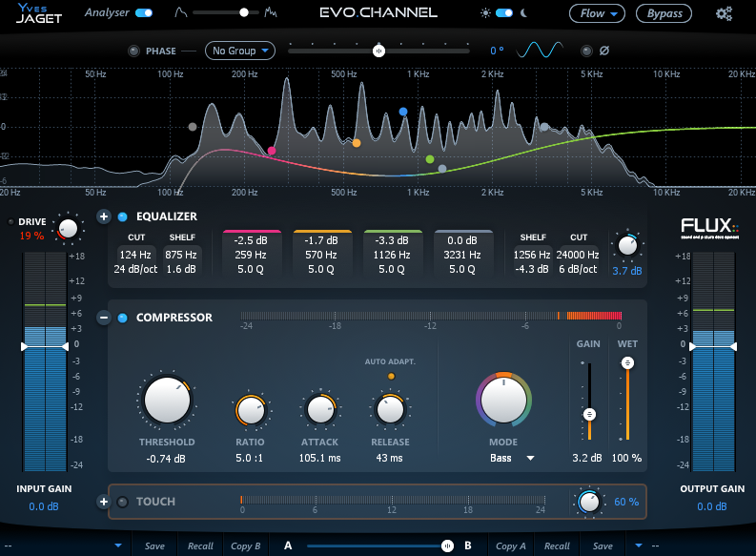
Task: Click the 259 Hz band frequency
Action: 251,255
